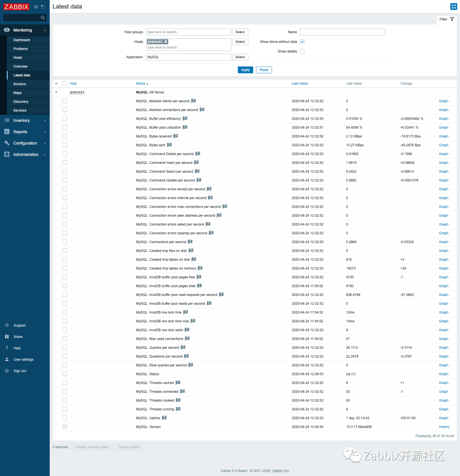The height and width of the screenshot is (476, 460).
Task: Open Problems in Monitoring menu
Action: click(x=20, y=49)
